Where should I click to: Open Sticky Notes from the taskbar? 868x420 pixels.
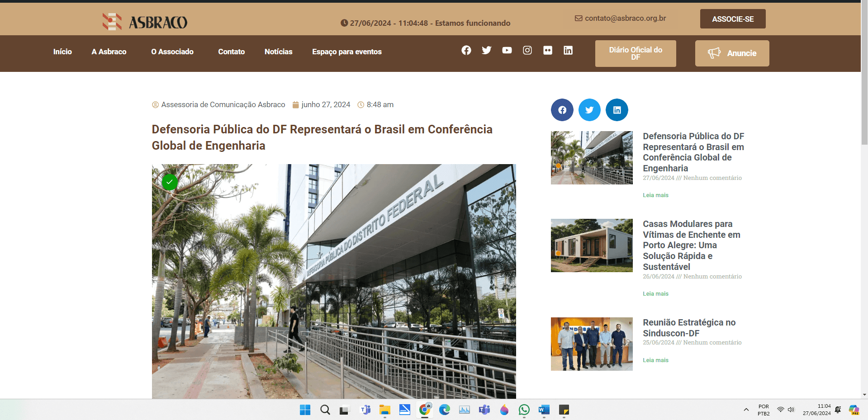click(564, 410)
